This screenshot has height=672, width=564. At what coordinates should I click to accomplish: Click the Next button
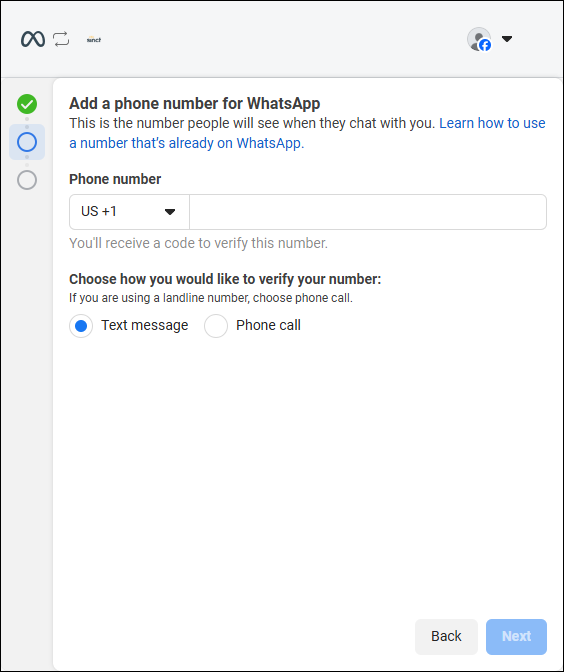516,636
